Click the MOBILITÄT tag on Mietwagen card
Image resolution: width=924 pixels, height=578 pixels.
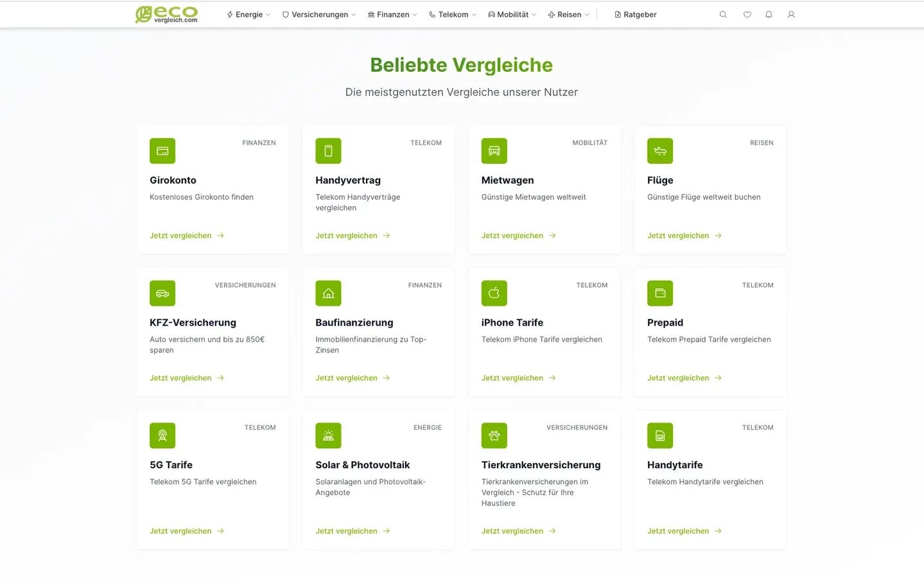pos(590,143)
